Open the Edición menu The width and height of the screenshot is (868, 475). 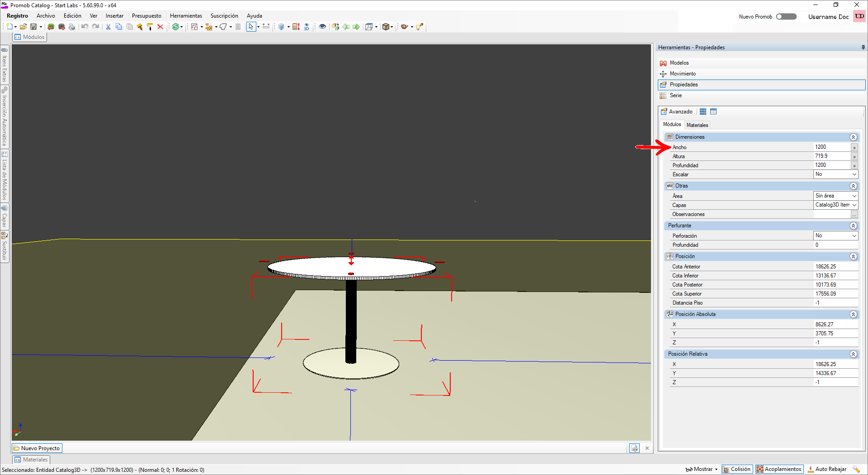click(x=72, y=16)
